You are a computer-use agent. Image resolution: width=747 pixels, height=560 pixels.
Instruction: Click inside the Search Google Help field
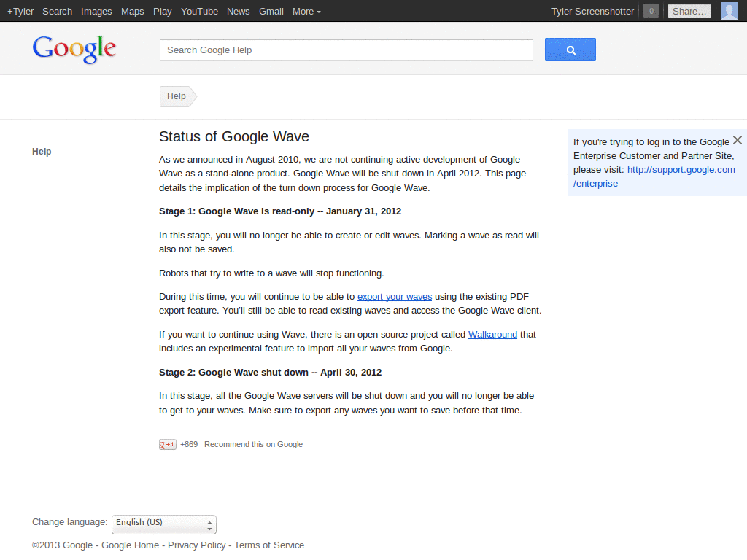pyautogui.click(x=346, y=50)
